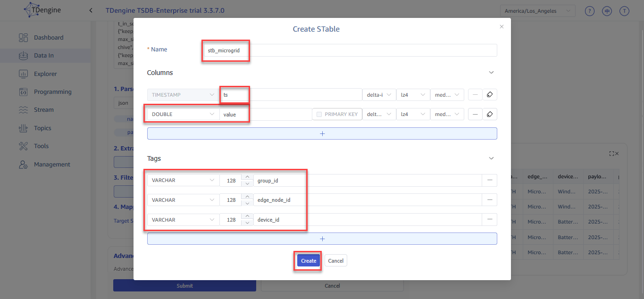Open VARCHAR type dropdown for edge_node_id
The image size is (644, 299).
183,200
